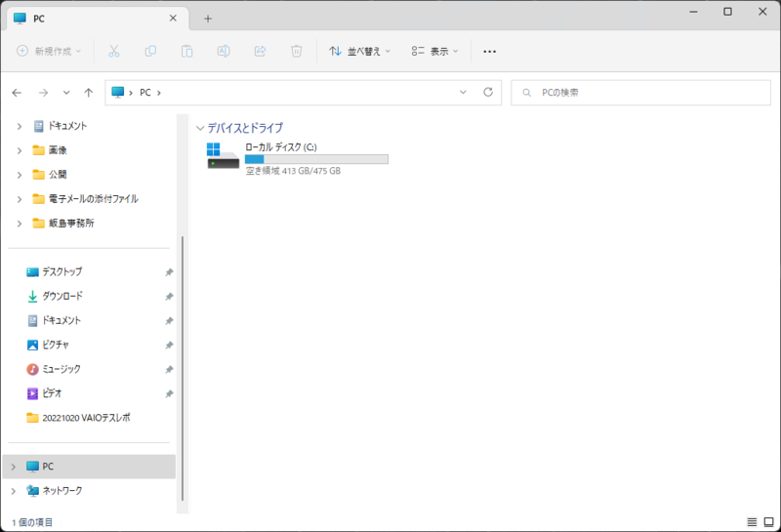Collapse the デバイスとドライブ group
The height and width of the screenshot is (532, 781).
[200, 128]
